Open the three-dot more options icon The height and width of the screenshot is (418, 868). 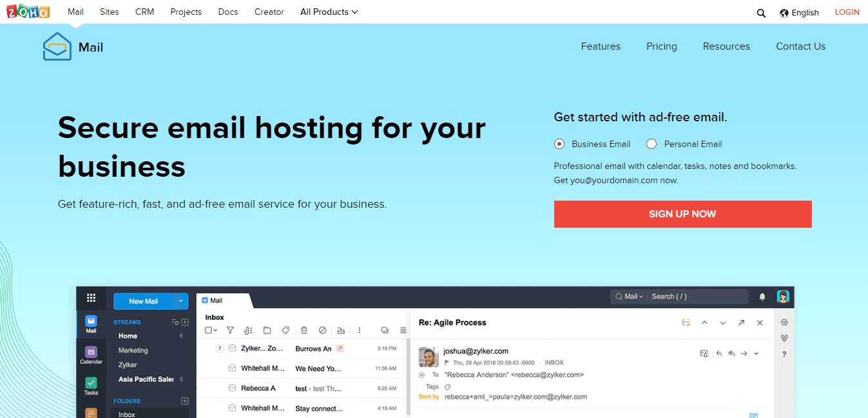tap(360, 330)
